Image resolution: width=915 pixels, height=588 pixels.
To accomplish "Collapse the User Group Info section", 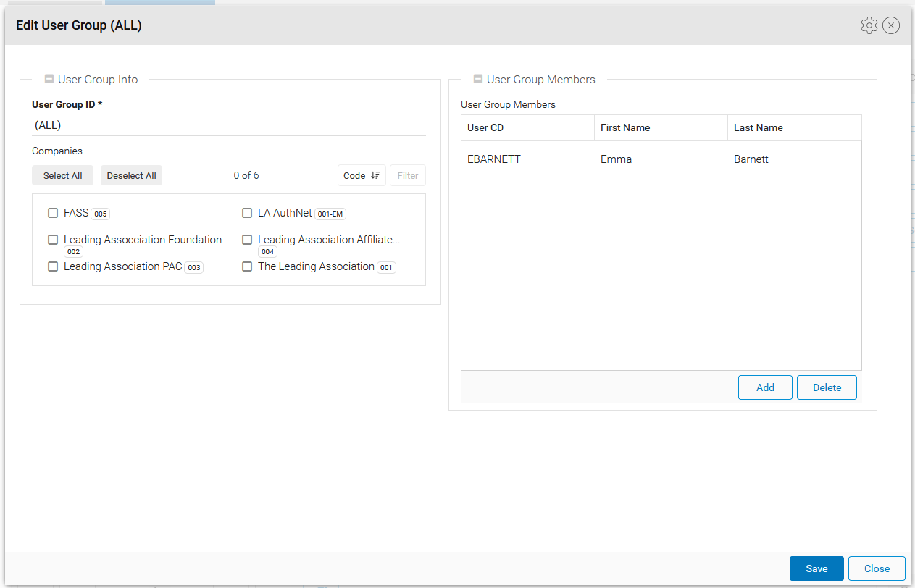I will click(49, 80).
